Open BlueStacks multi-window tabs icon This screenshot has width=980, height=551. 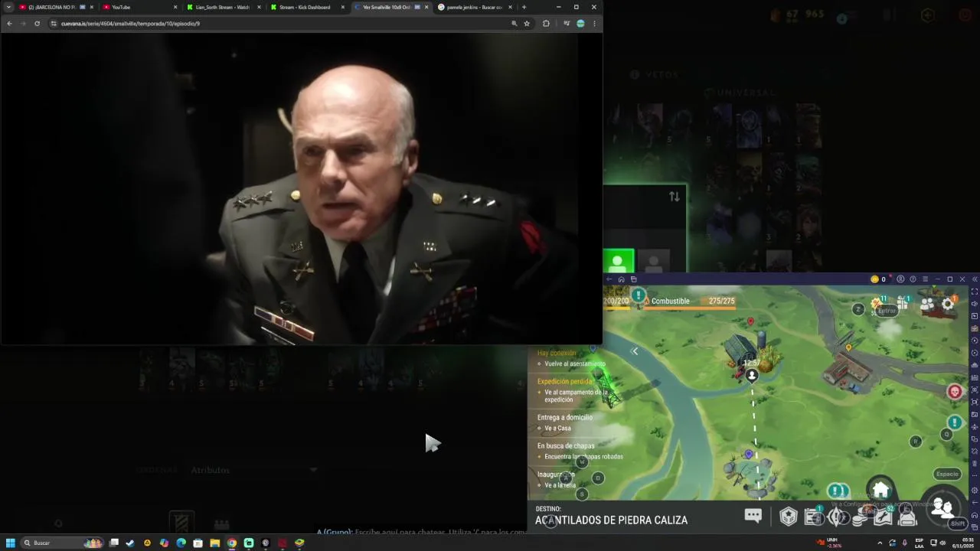point(633,279)
